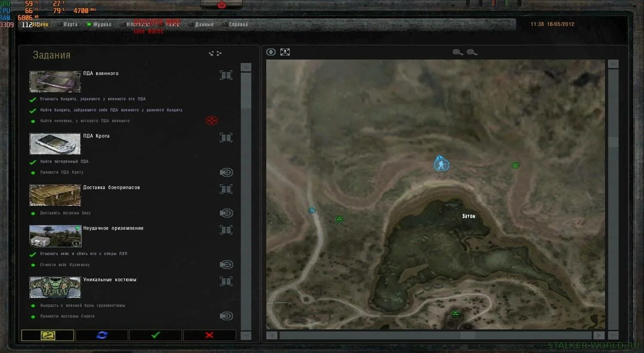Select green marker south of the swamp
644x353 pixels.
(455, 314)
